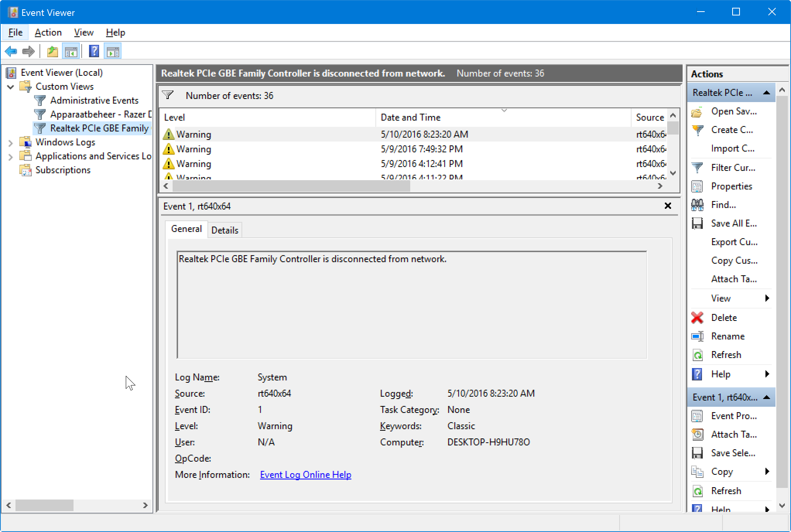Click console tree horizontal scrollbar thumb
The height and width of the screenshot is (532, 791).
pyautogui.click(x=45, y=505)
